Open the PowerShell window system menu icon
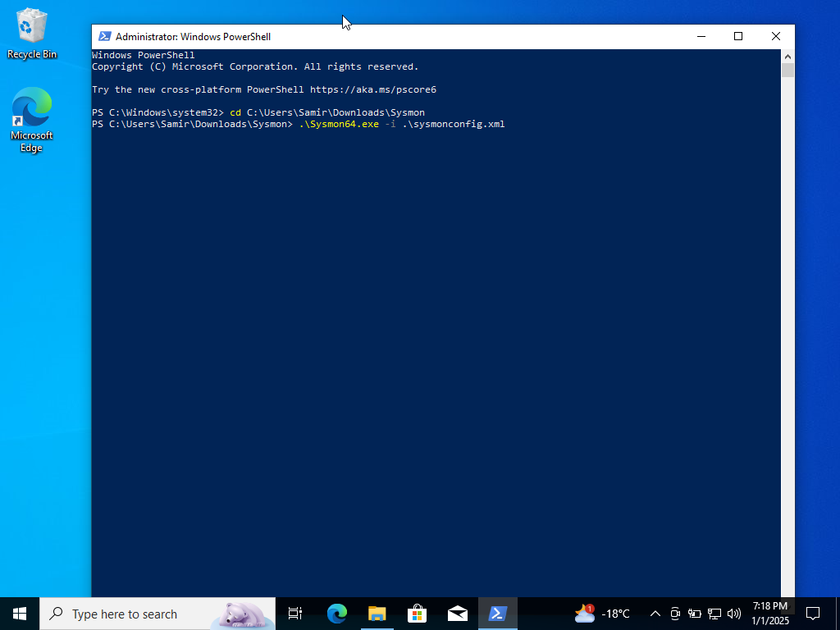Viewport: 840px width, 630px height. point(104,36)
